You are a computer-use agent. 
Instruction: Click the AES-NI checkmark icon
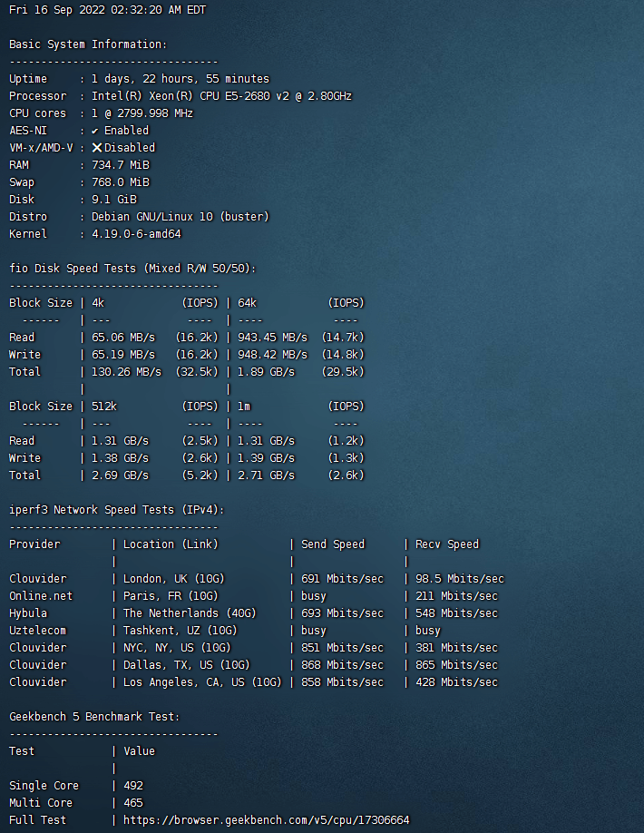coord(95,131)
